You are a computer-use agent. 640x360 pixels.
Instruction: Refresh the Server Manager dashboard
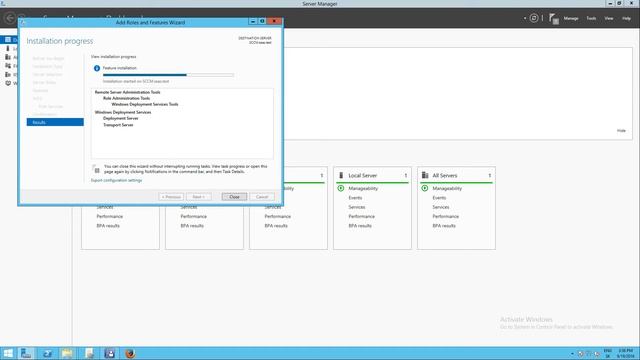(x=534, y=18)
